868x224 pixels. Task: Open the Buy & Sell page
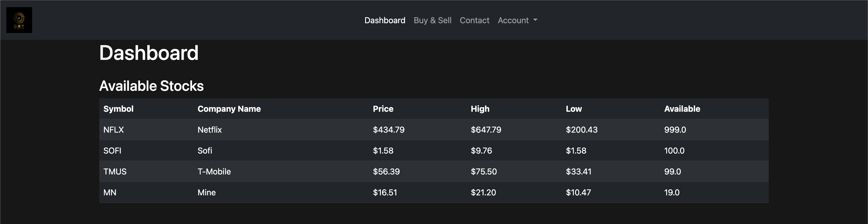(432, 20)
